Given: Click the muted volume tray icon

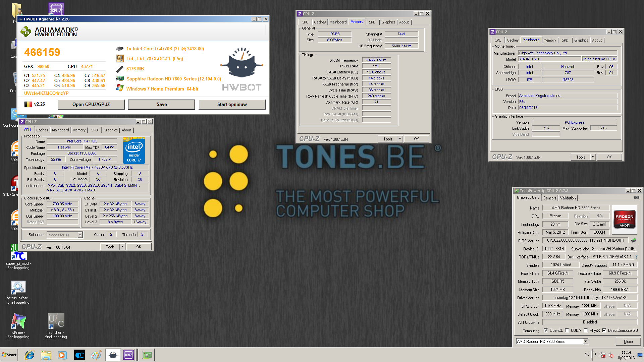Looking at the screenshot, I should coord(611,355).
